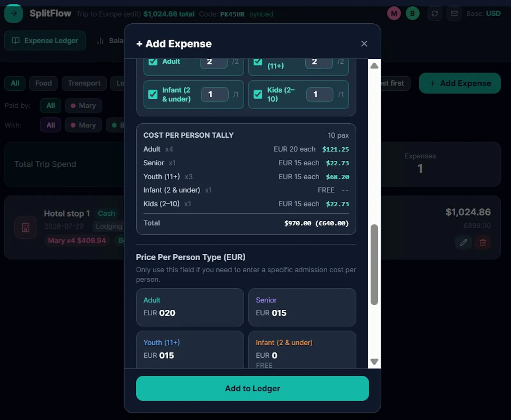This screenshot has width=511, height=420.
Task: Click the Infant count field
Action: (x=215, y=95)
